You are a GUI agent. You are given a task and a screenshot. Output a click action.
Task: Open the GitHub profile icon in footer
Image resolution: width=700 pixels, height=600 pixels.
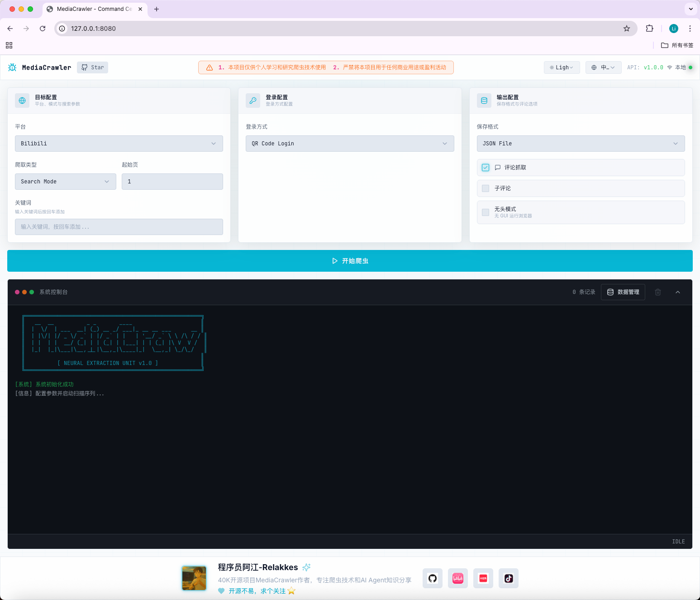(x=433, y=578)
